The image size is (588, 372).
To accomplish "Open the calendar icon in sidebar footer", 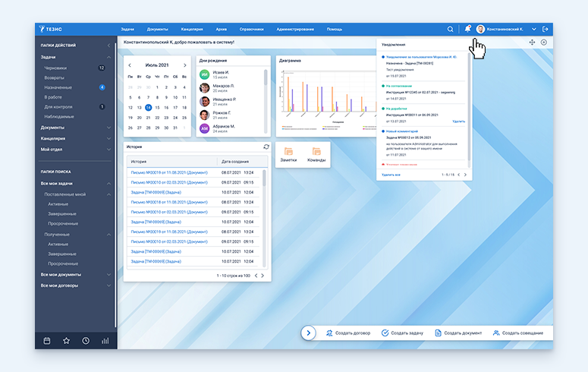I will click(x=47, y=341).
